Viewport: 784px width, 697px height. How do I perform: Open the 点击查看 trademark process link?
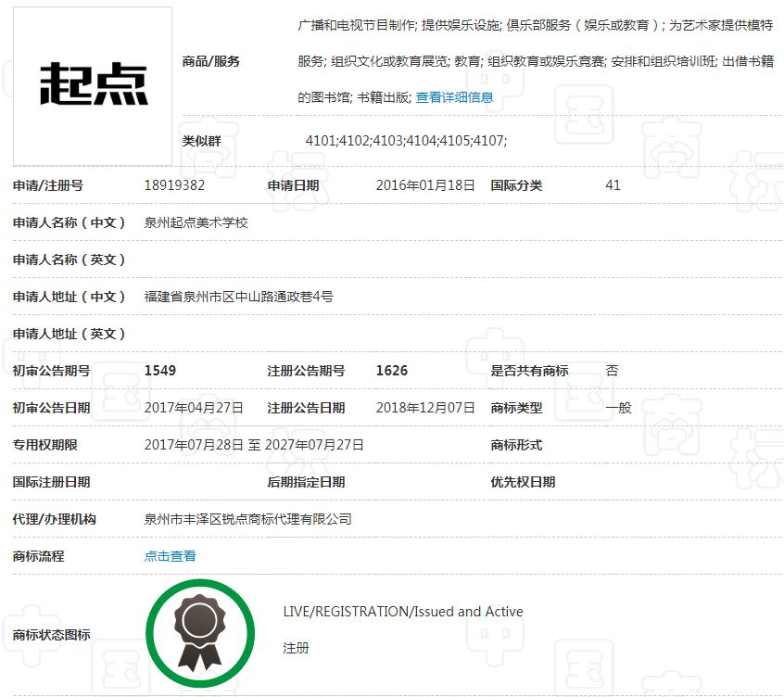170,556
